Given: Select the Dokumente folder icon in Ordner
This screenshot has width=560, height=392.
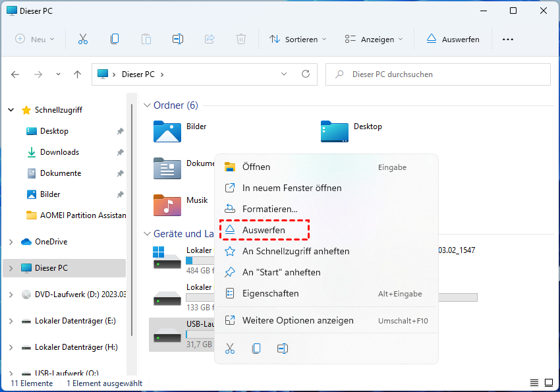Looking at the screenshot, I should (x=167, y=168).
